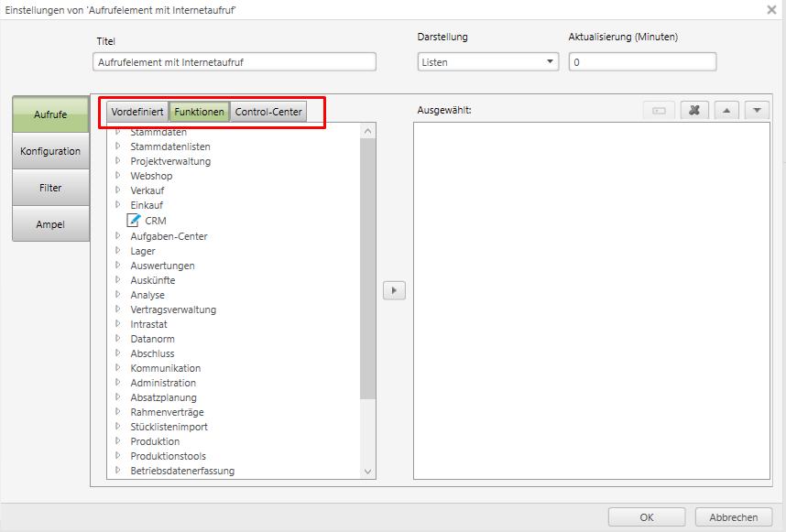
Task: Click the move down arrow icon
Action: (x=756, y=110)
